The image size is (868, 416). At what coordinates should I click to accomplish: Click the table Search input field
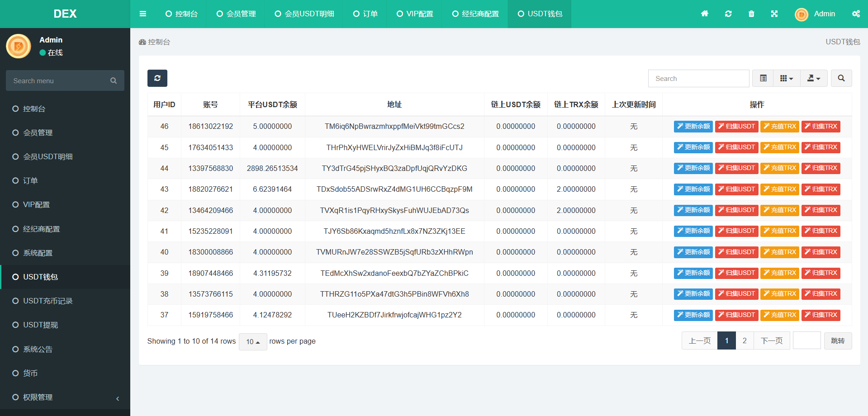[x=698, y=78]
